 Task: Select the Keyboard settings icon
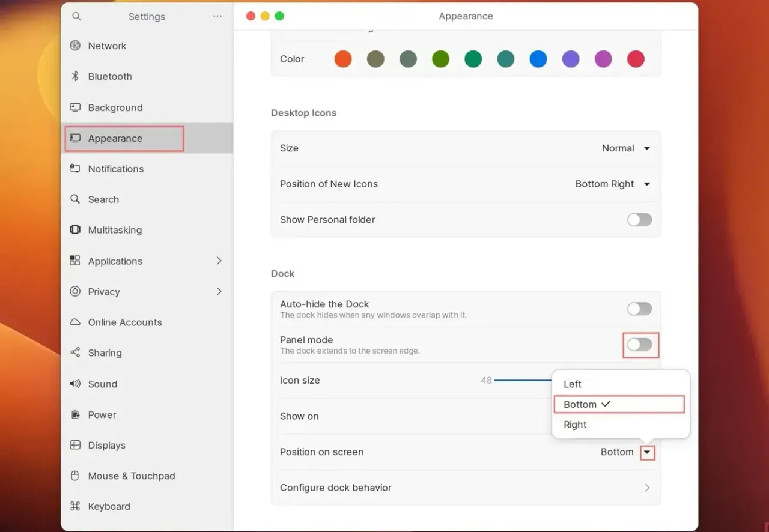[74, 506]
